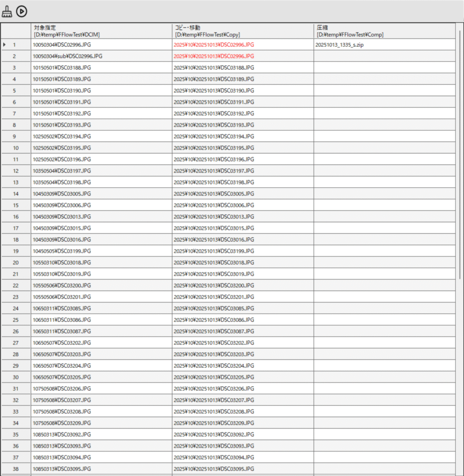Viewport: 464px width, 476px height.
Task: Select the 対象指定 column header
Action: coord(101,31)
